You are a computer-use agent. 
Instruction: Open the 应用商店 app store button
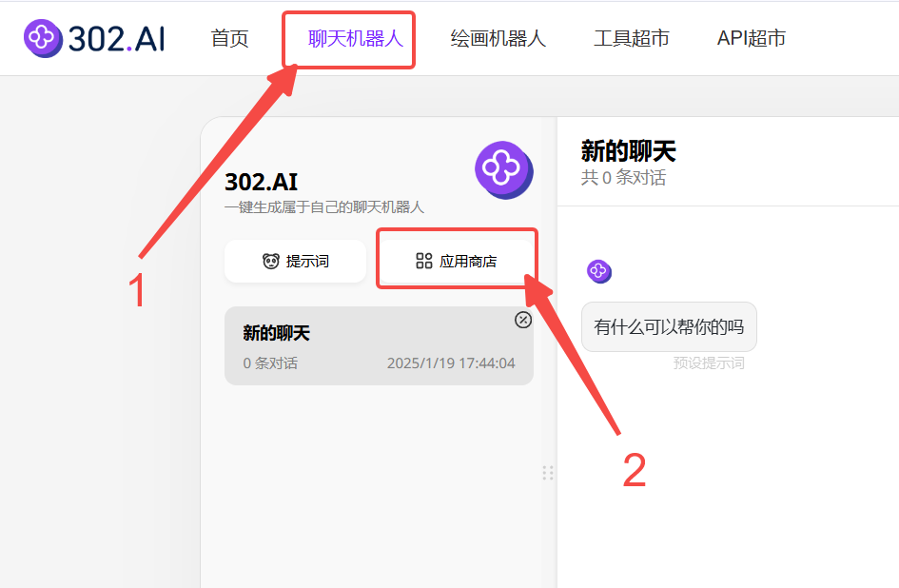pyautogui.click(x=457, y=261)
